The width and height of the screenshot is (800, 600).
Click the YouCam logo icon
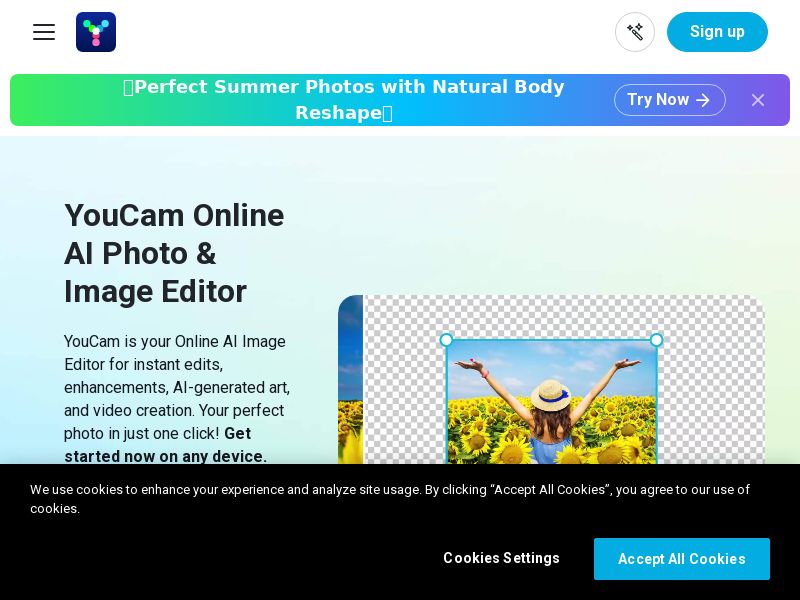[96, 32]
